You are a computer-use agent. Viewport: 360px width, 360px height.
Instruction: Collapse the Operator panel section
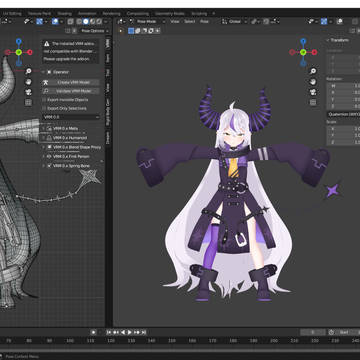[43, 72]
